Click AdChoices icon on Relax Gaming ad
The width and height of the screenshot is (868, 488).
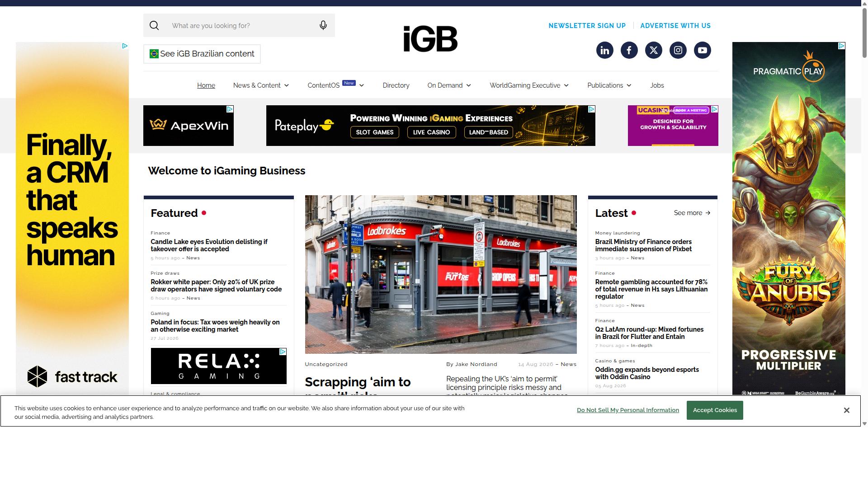coord(283,352)
